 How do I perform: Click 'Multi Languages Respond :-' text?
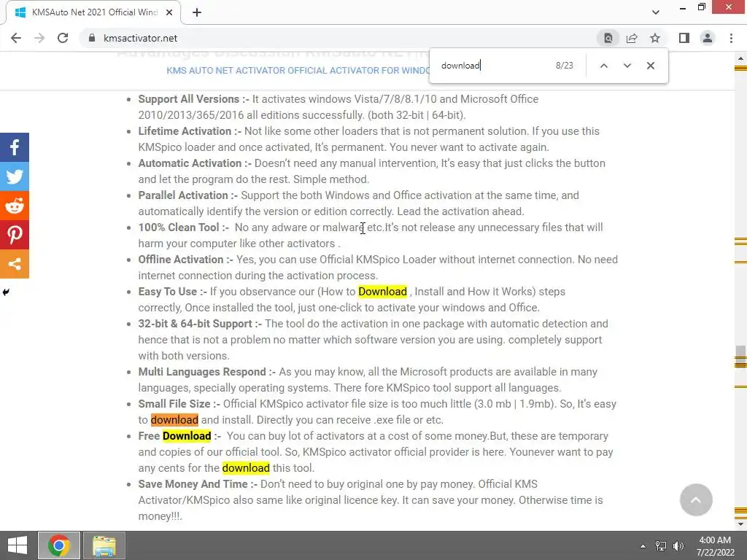click(x=207, y=371)
